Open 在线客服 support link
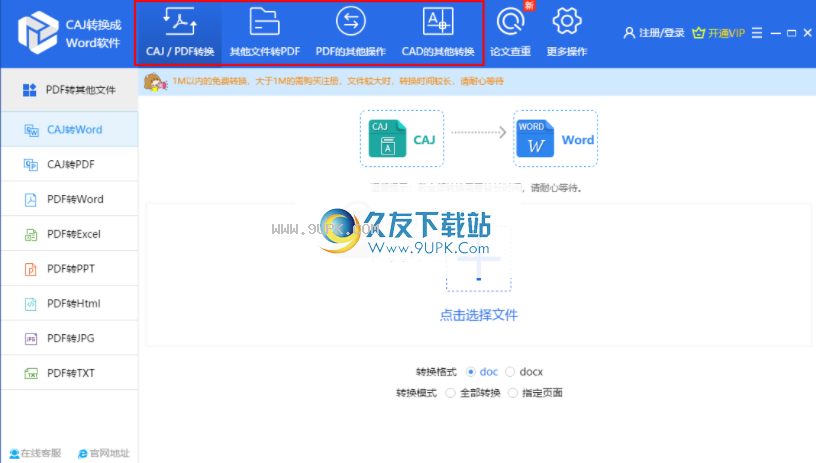Screen dimensions: 816x463 click(35, 453)
